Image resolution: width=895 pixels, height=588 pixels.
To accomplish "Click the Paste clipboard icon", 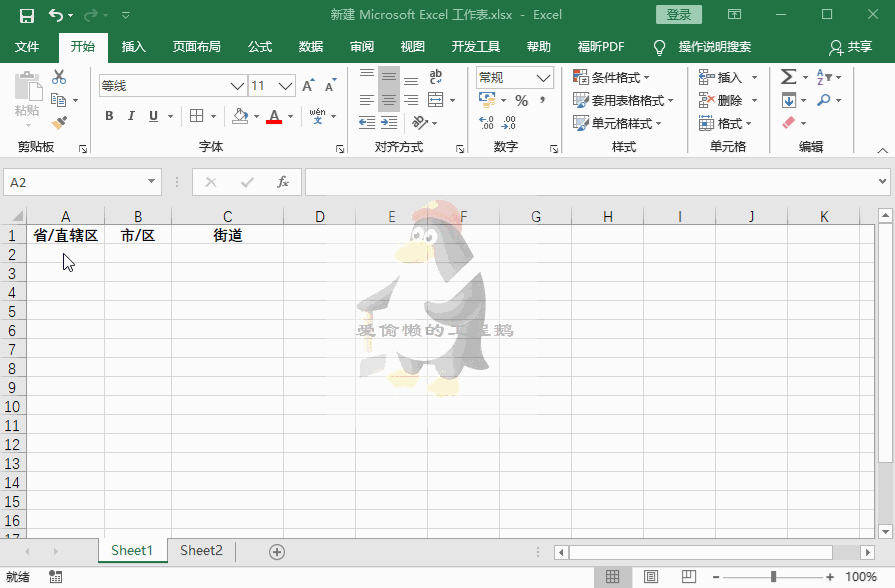I will click(x=27, y=87).
